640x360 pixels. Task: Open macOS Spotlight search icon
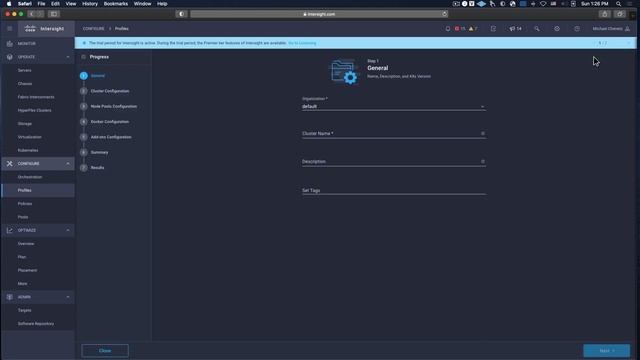[619, 4]
